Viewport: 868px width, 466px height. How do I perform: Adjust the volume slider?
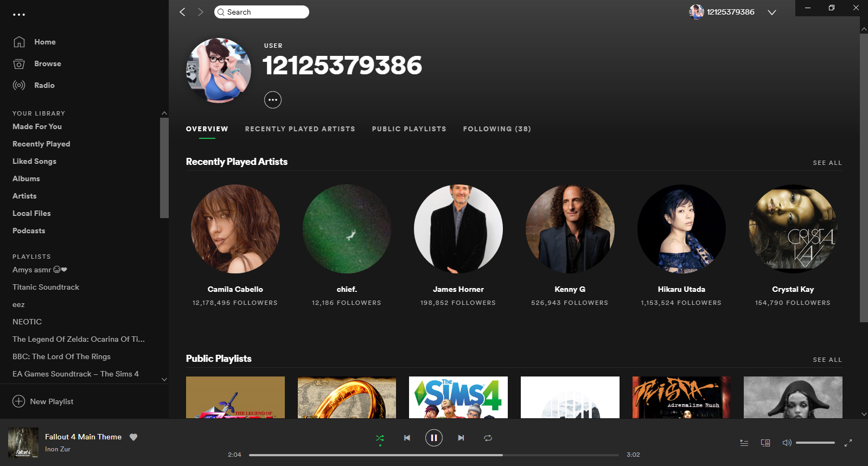tap(815, 443)
